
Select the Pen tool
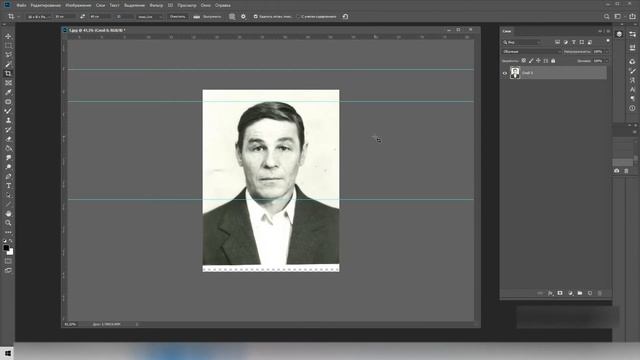pos(8,177)
